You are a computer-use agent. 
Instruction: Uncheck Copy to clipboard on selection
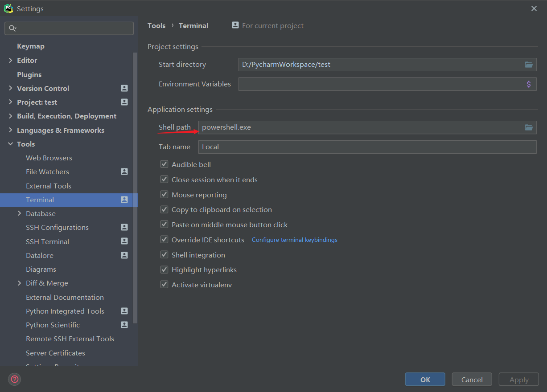(164, 209)
